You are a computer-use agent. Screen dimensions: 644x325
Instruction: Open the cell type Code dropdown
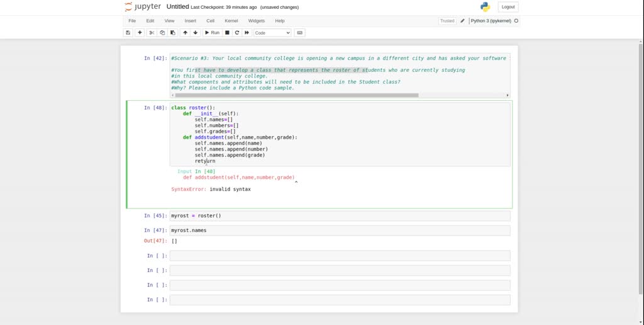[272, 33]
